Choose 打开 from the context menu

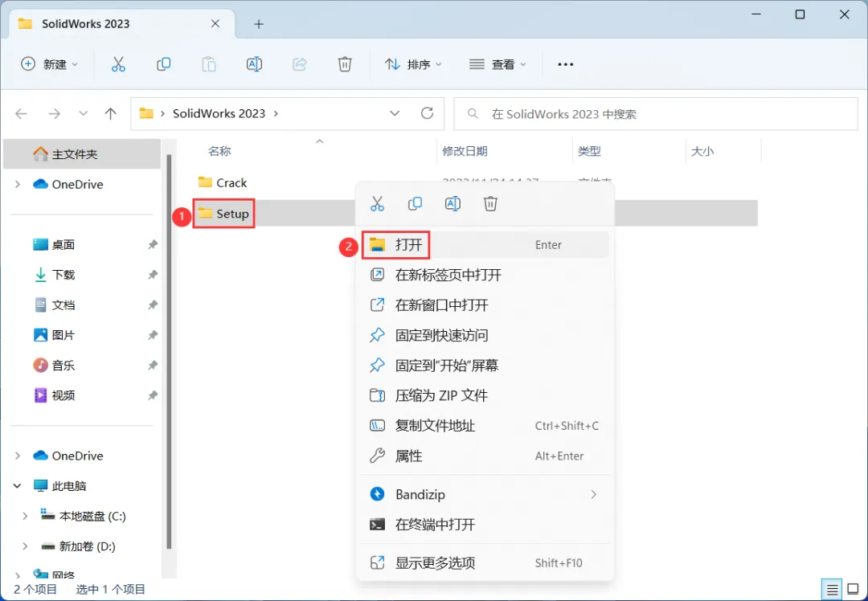point(485,244)
